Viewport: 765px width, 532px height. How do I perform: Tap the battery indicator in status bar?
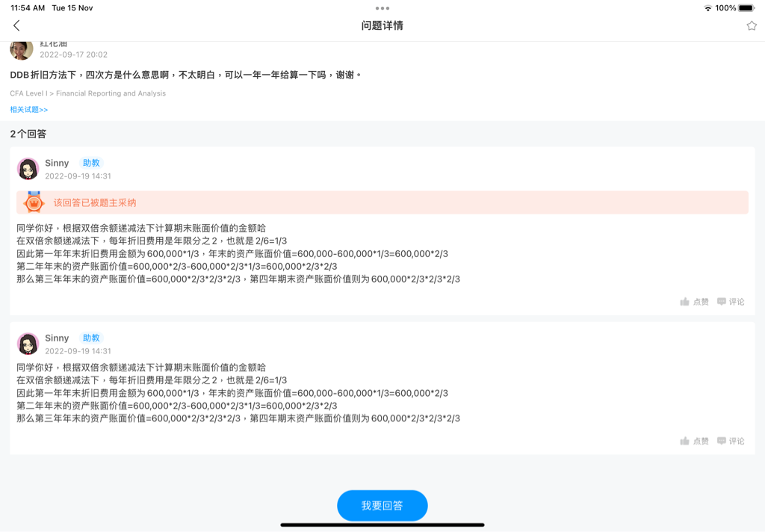[746, 7]
